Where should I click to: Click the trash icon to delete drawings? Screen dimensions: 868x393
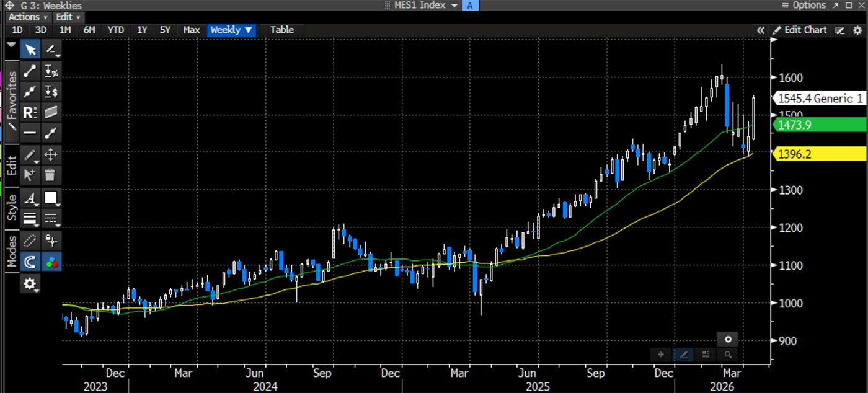click(50, 174)
